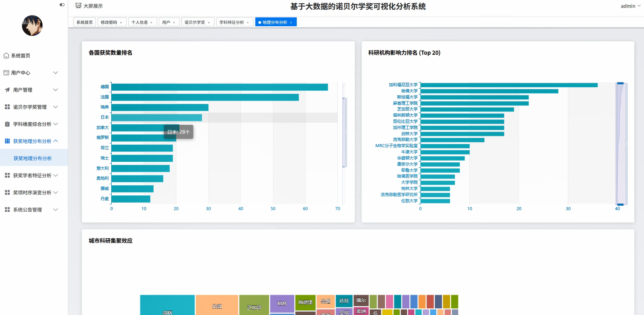Screen dimensions: 644x315
Task: Click the 伦敦 orange treemap block
Action: (217, 305)
